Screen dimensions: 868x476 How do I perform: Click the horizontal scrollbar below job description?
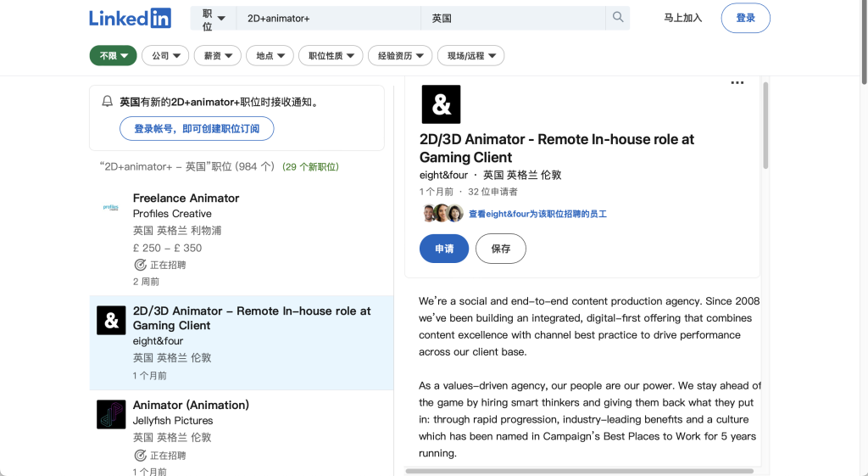[x=580, y=471]
